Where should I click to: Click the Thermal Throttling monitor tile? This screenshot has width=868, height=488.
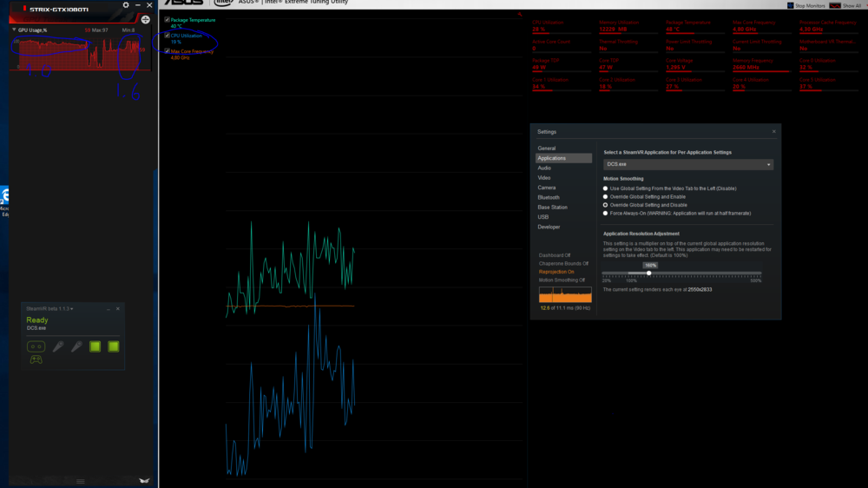[x=627, y=45]
